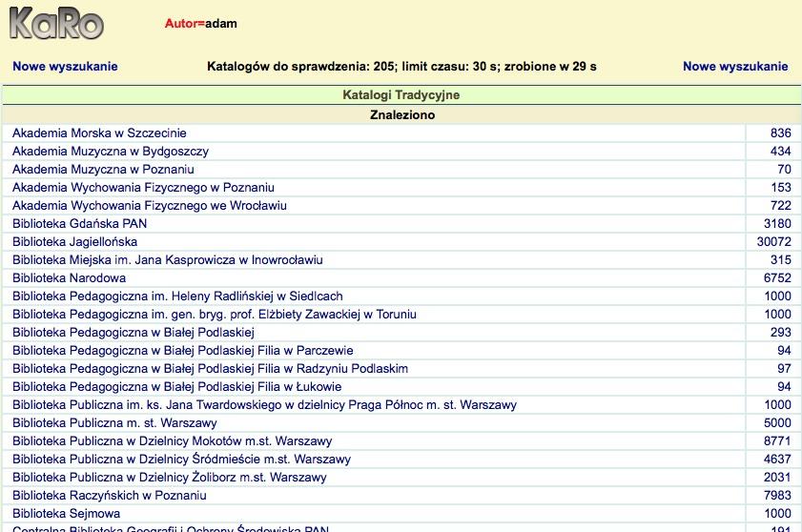Viewport: 802px width, 532px height.
Task: Open Biblioteka Raczyńskich w Poznaniu link
Action: 110,496
